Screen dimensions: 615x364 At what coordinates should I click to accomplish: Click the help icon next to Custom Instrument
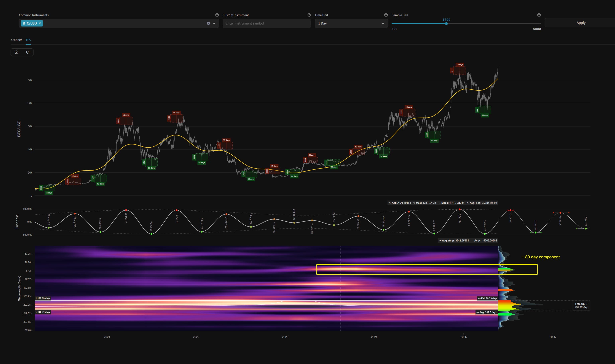(309, 15)
